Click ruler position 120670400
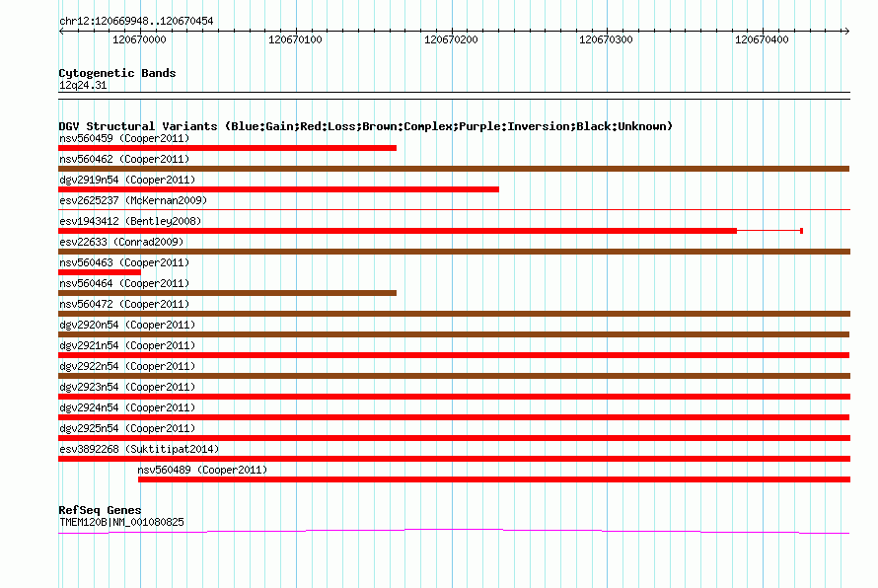This screenshot has height=588, width=878. click(762, 39)
